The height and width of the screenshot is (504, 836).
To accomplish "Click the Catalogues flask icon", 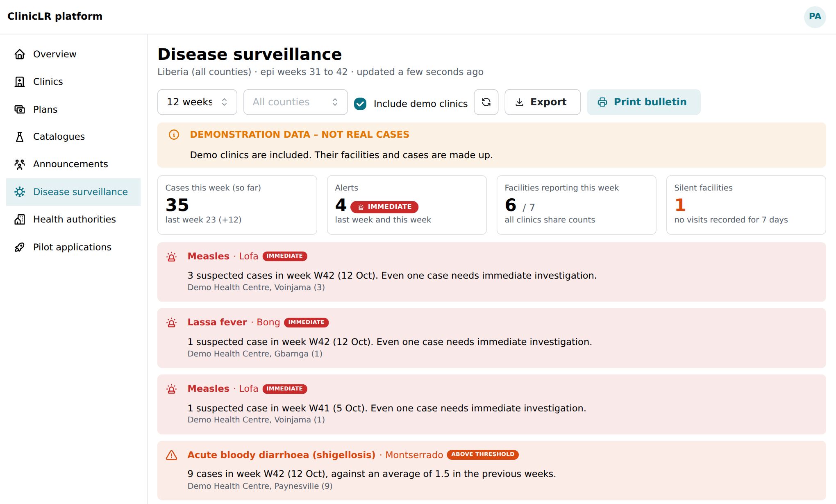I will point(20,136).
